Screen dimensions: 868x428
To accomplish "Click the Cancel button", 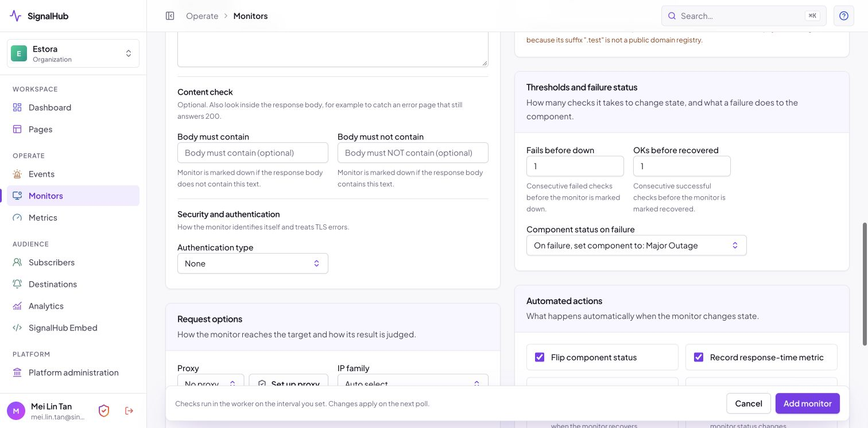I will tap(749, 403).
